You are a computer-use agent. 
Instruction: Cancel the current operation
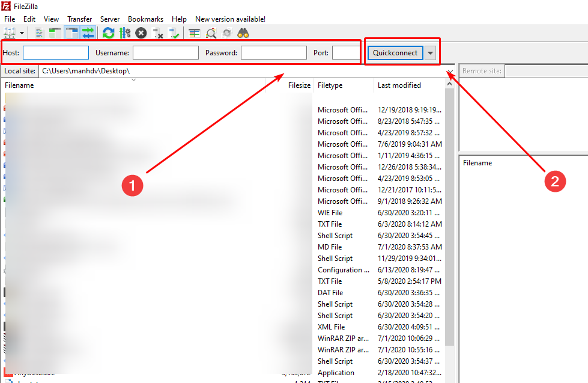[x=141, y=33]
